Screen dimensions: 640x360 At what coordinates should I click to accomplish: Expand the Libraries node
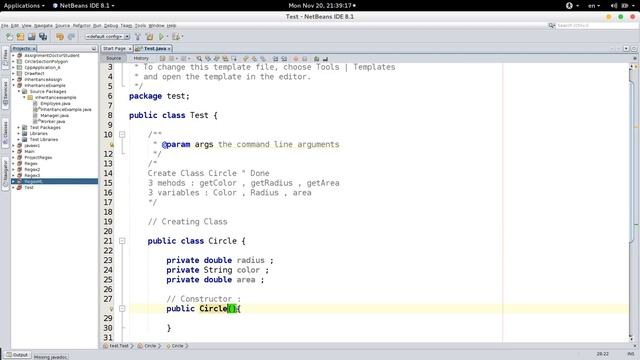19,133
